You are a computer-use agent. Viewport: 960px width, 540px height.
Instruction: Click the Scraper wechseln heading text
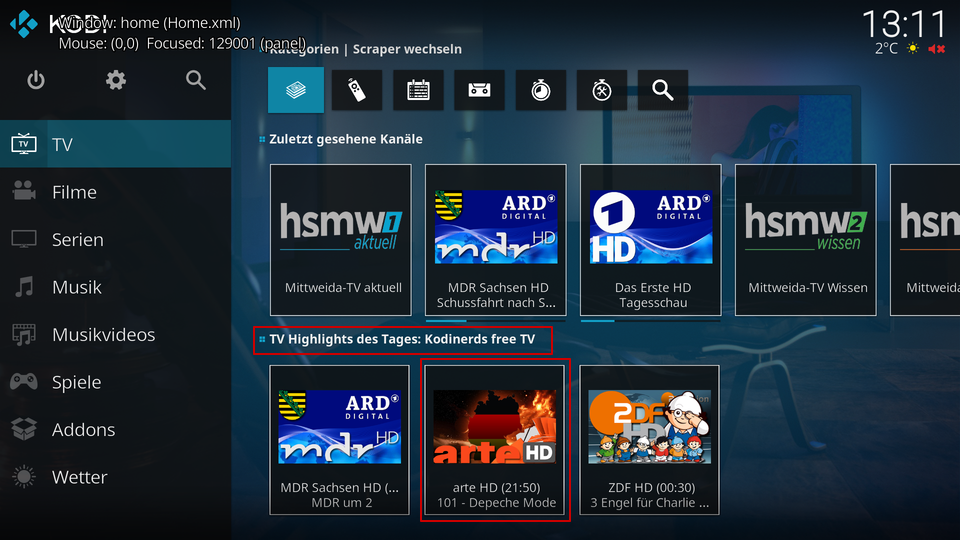pos(407,49)
